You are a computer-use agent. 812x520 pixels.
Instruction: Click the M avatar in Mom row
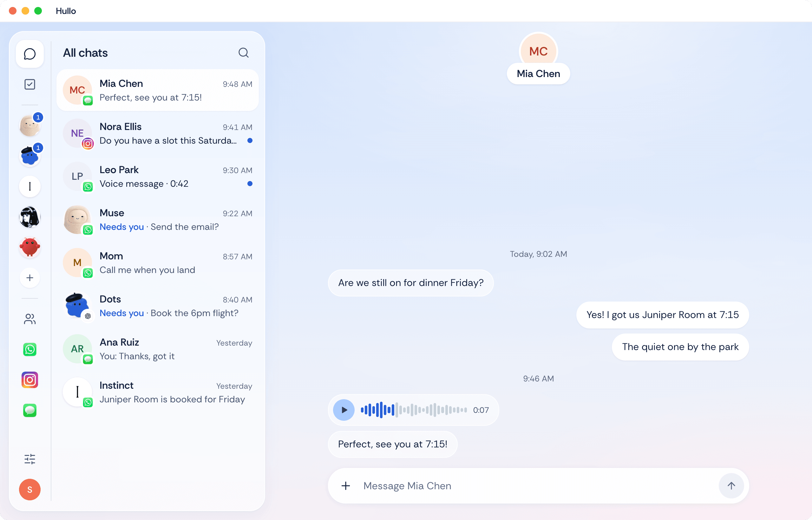pyautogui.click(x=77, y=263)
